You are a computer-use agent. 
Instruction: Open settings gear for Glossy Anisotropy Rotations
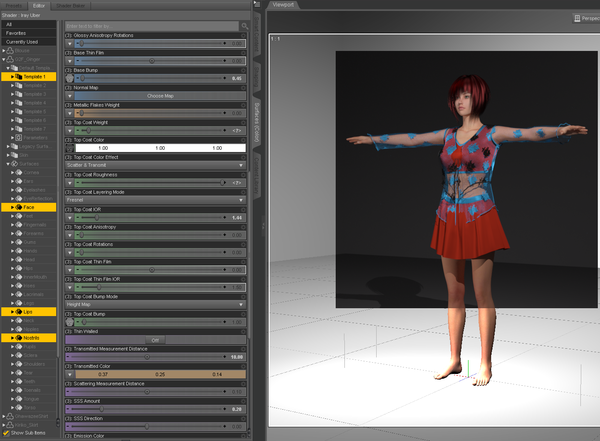243,35
